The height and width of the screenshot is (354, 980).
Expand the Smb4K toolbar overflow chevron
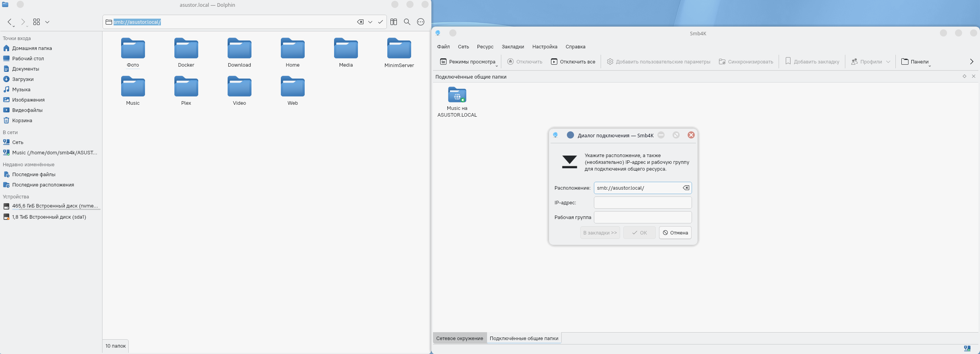972,62
